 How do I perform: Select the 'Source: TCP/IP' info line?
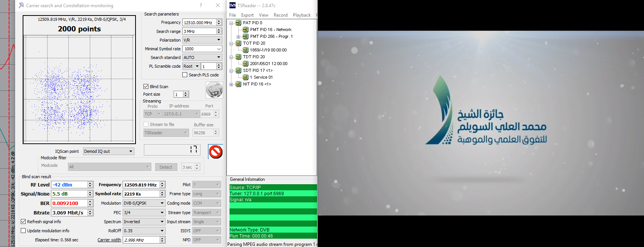273,187
